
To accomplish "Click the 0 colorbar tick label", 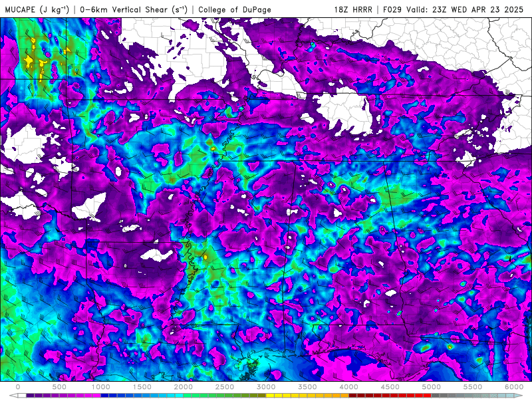I will coord(18,387).
